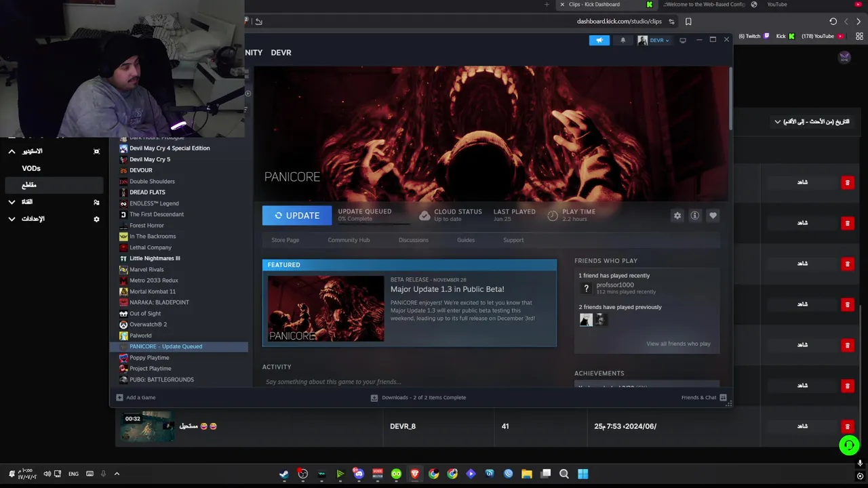Click View all friends who play

pos(678,344)
